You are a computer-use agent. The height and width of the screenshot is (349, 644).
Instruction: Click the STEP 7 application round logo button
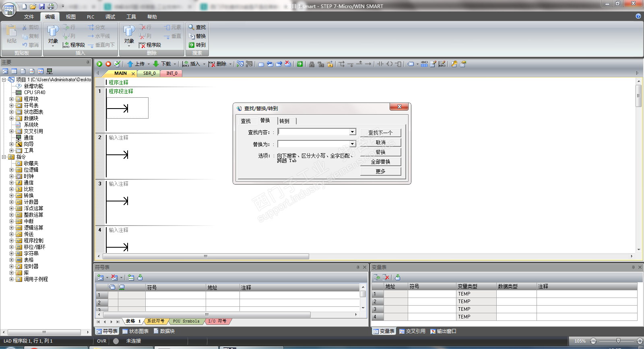(9, 10)
